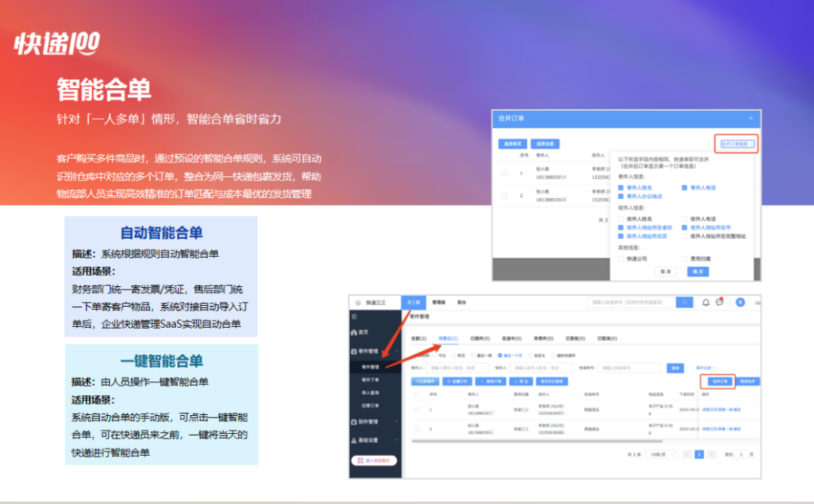Click the page jump number input

[x=742, y=455]
